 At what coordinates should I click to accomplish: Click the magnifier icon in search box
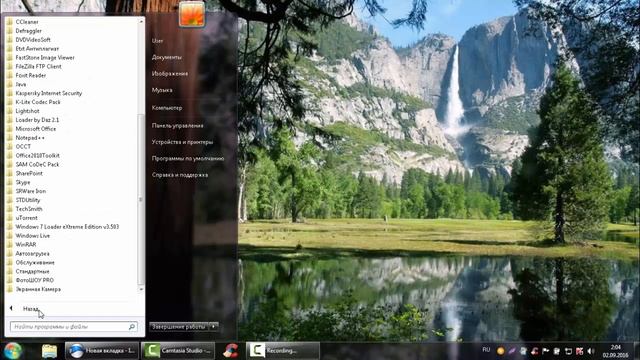coord(132,327)
